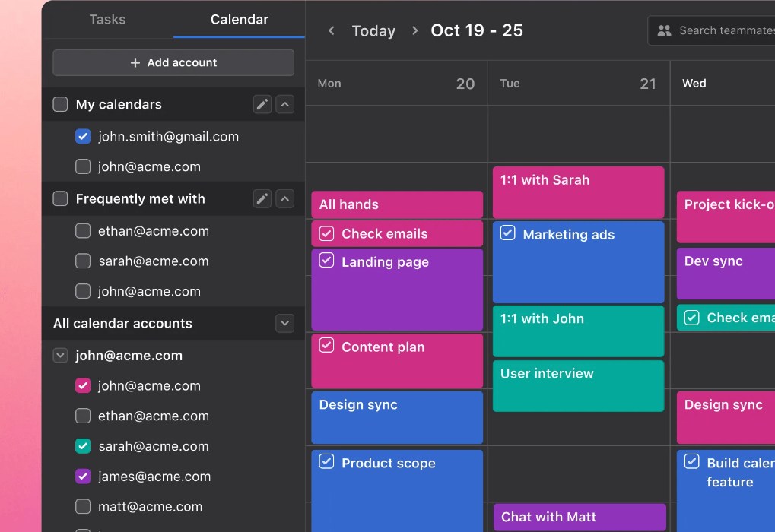Toggle the teal sarah@acme.com calendar checkbox
The height and width of the screenshot is (532, 775).
point(83,446)
